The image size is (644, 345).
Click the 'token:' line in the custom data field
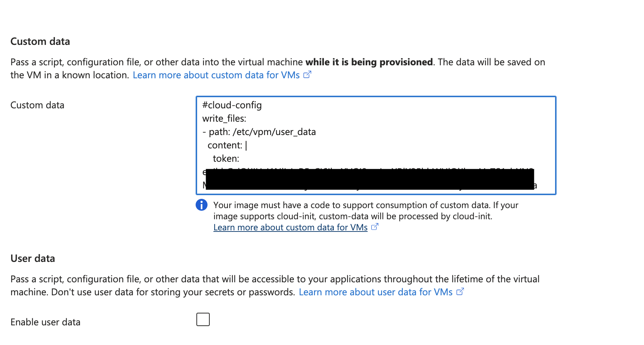click(226, 158)
